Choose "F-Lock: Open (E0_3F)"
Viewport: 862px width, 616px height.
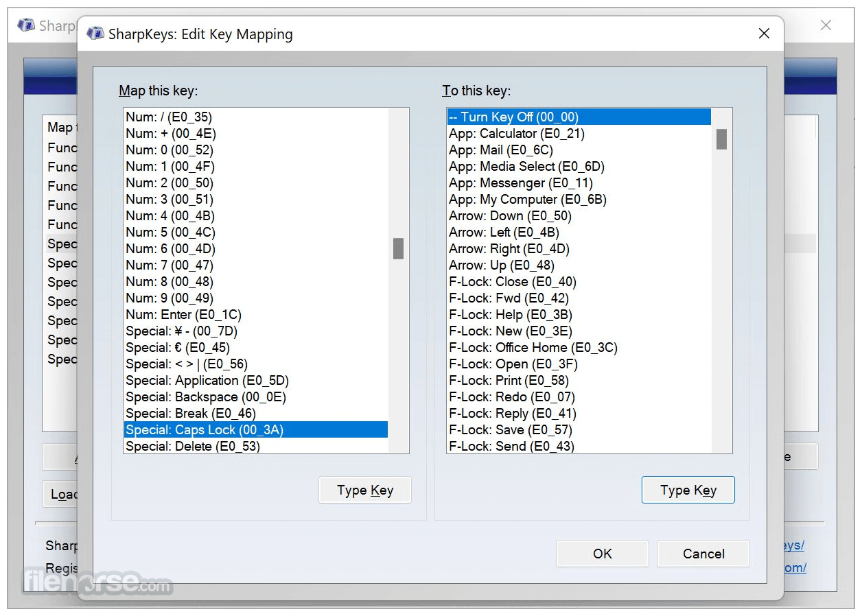[579, 364]
